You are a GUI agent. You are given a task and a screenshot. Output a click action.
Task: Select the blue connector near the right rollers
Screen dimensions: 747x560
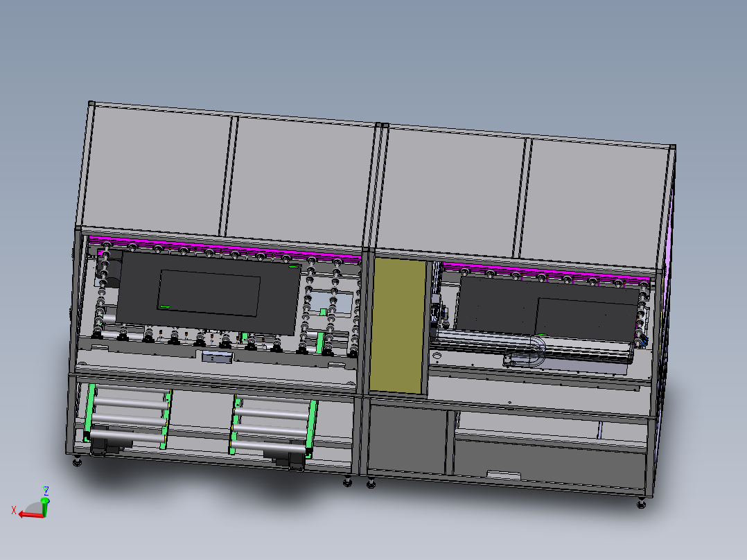tap(644, 340)
